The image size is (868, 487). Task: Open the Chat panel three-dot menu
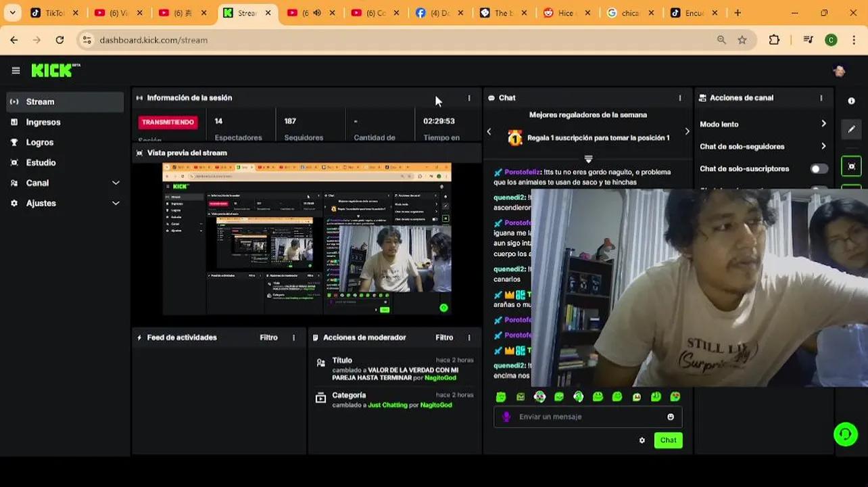tap(680, 98)
